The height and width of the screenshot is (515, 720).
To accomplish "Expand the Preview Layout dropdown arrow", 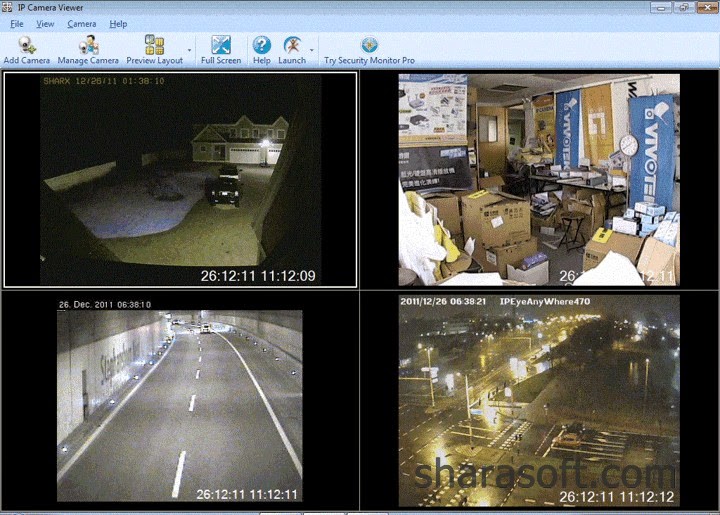I will (189, 50).
